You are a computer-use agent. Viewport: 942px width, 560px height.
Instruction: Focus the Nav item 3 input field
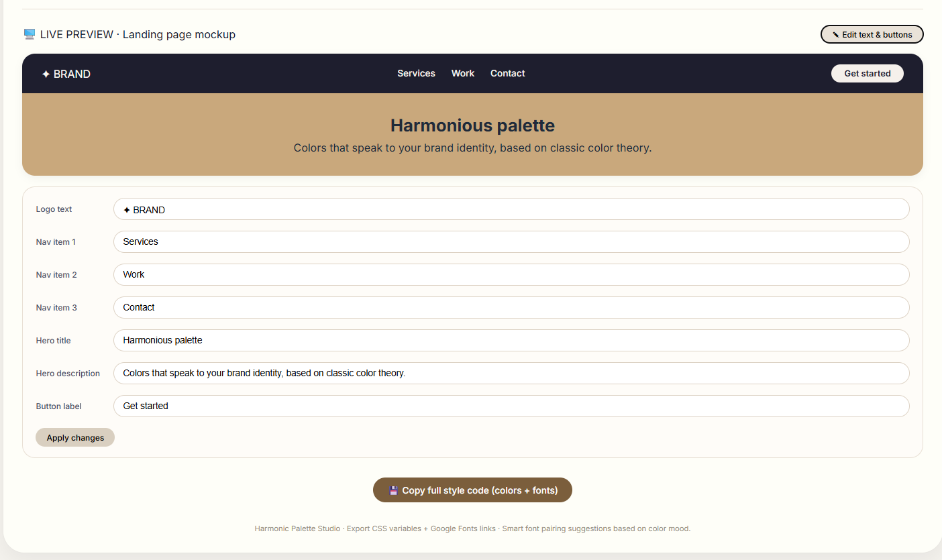click(511, 308)
